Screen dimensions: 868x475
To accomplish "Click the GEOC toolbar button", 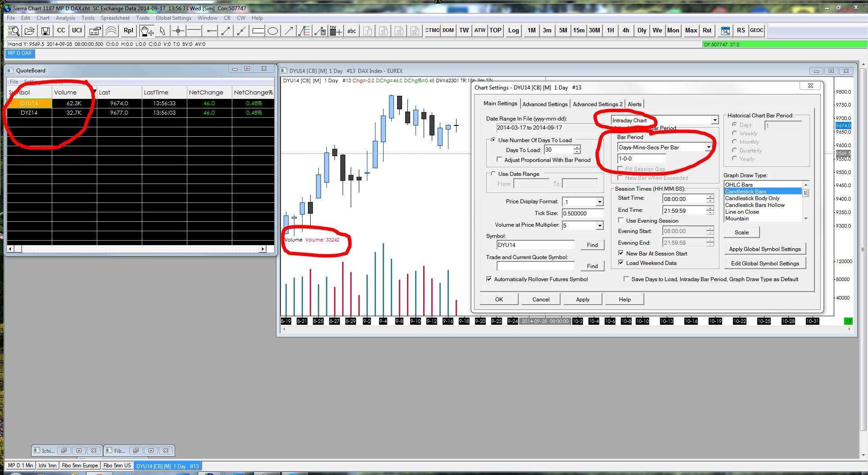I will coord(756,31).
